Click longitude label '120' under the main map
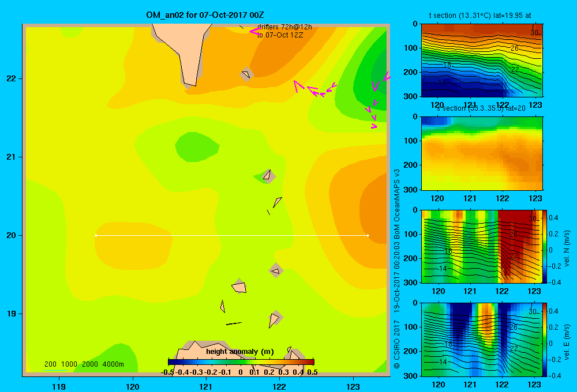The width and height of the screenshot is (577, 392). (133, 386)
